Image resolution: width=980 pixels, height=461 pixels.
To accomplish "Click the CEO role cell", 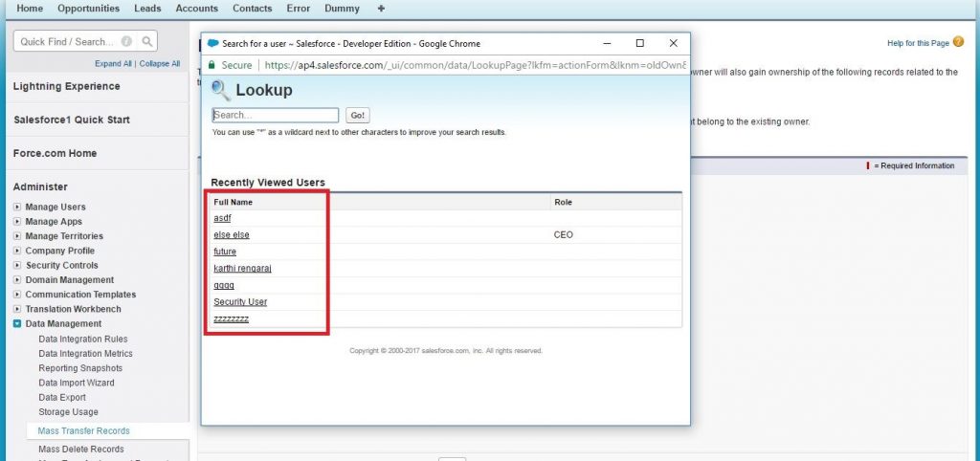I will click(x=563, y=235).
